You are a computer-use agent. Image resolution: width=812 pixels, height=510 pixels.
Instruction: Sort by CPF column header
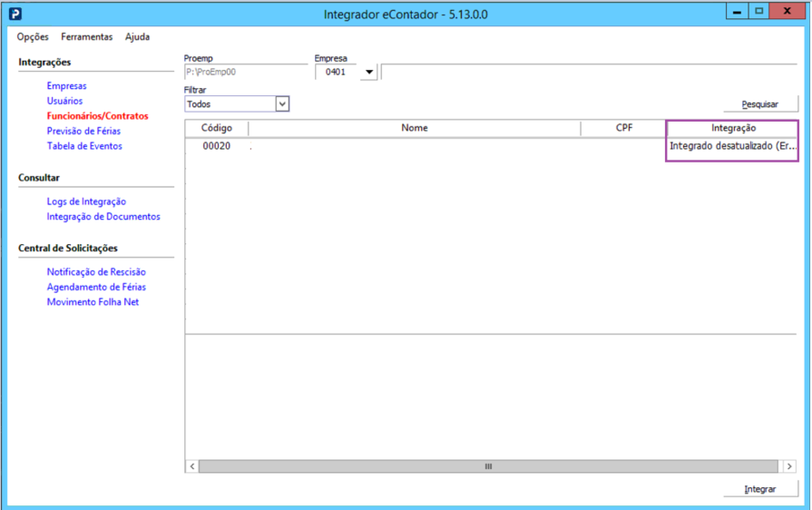pos(624,128)
